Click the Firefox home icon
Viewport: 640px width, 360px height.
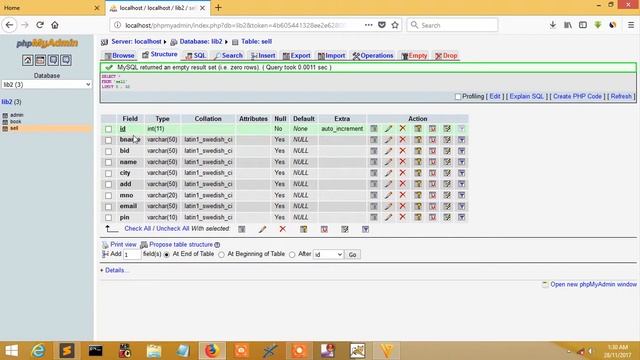coord(55,25)
